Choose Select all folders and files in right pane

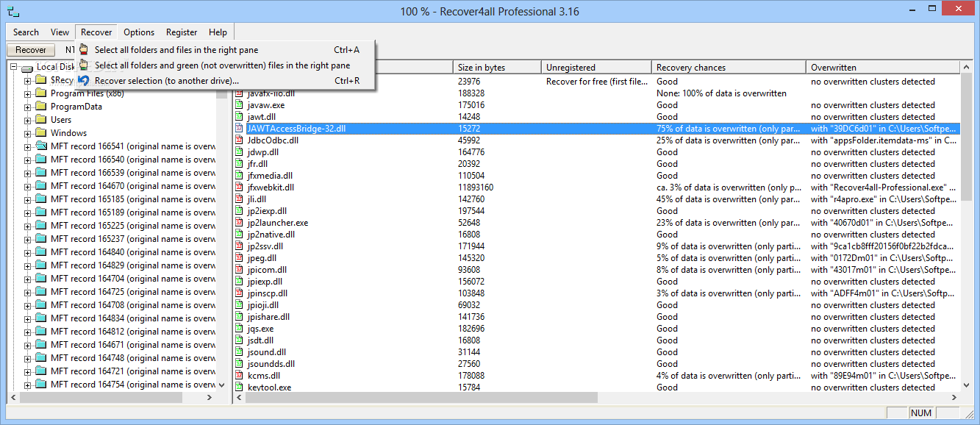coord(226,50)
